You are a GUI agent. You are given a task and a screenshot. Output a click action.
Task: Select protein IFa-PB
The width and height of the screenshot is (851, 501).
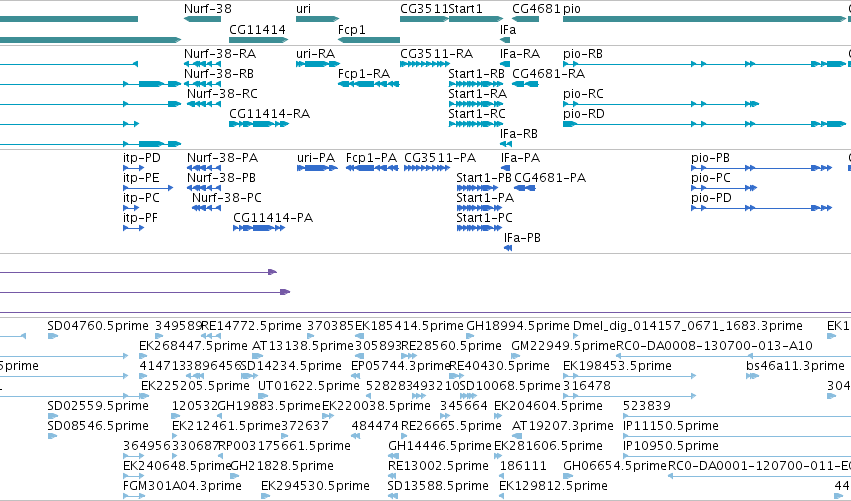click(522, 238)
